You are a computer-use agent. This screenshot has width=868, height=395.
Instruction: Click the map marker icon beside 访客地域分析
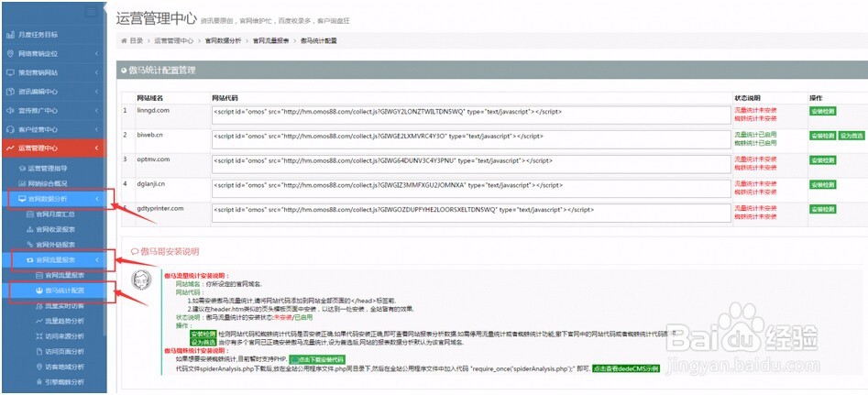tap(38, 367)
